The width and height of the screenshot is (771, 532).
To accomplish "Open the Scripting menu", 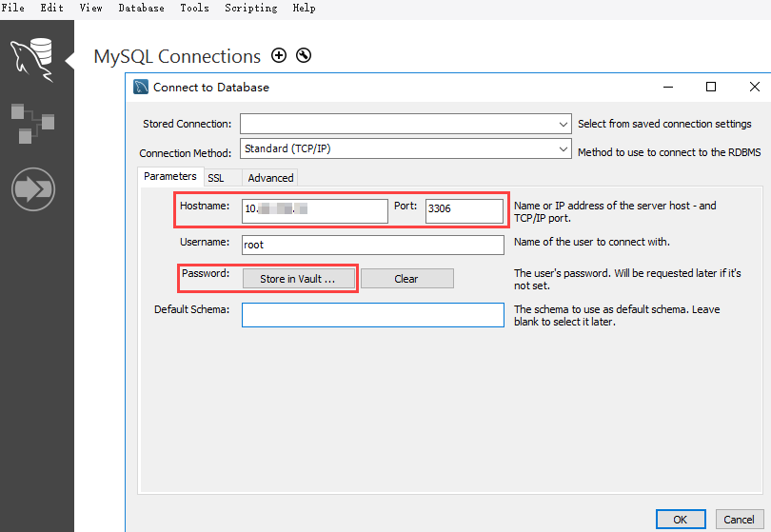I will point(250,8).
